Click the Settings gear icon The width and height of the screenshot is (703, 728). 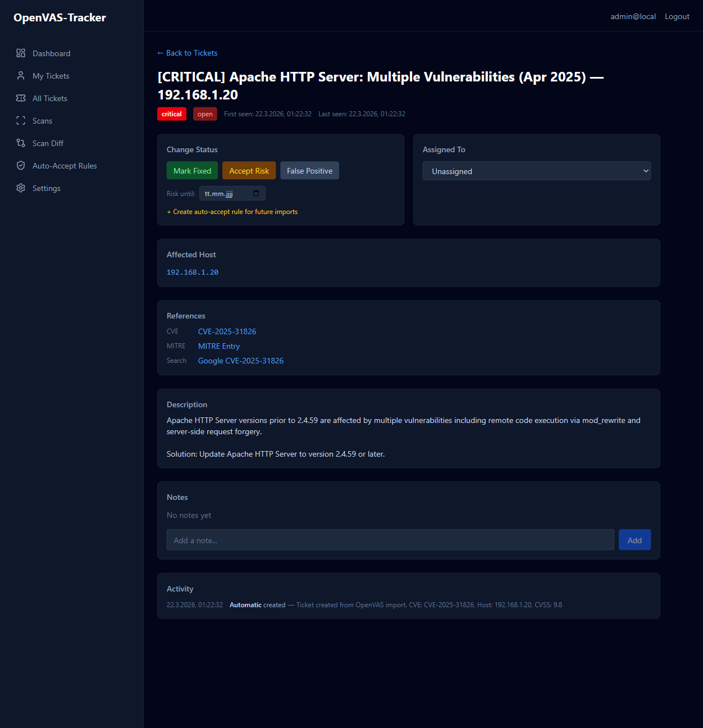pyautogui.click(x=21, y=188)
